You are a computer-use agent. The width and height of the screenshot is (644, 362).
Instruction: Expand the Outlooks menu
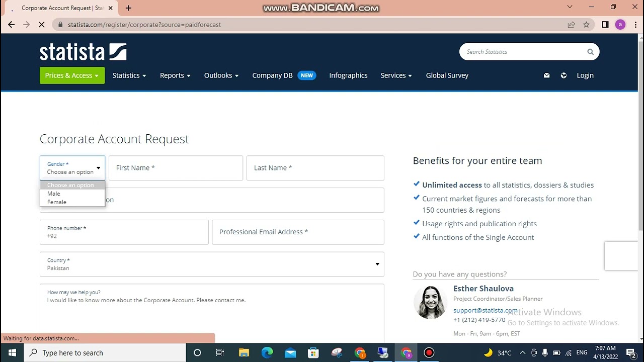pos(221,75)
